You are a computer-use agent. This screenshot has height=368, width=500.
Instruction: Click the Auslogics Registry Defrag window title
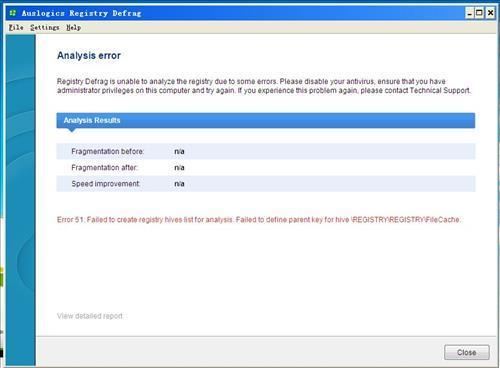pos(81,13)
